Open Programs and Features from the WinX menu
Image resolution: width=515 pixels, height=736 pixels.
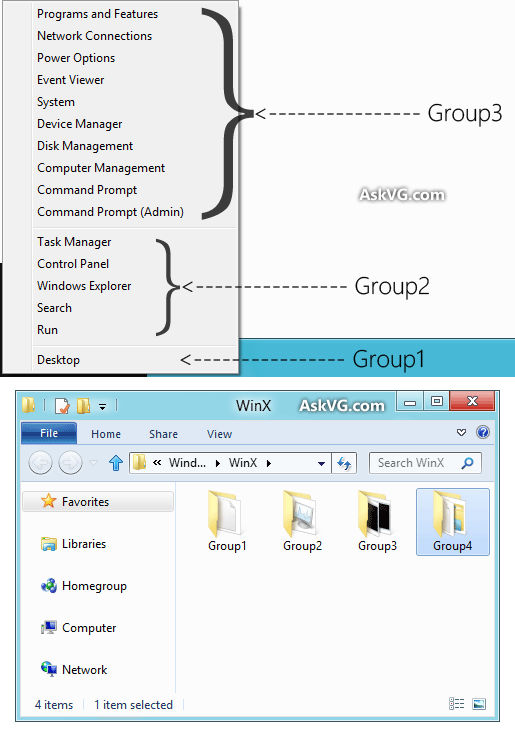point(98,14)
